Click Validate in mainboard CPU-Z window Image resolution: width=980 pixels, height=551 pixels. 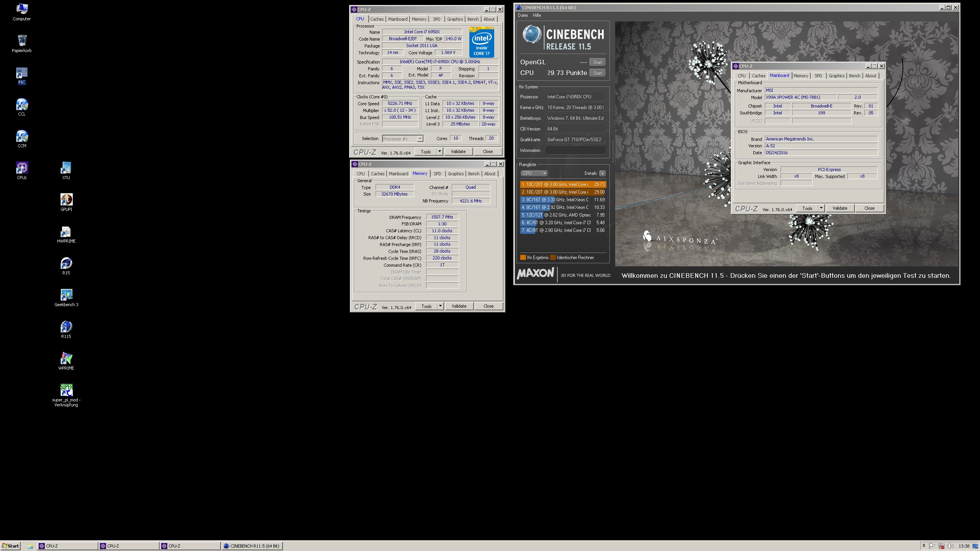840,208
